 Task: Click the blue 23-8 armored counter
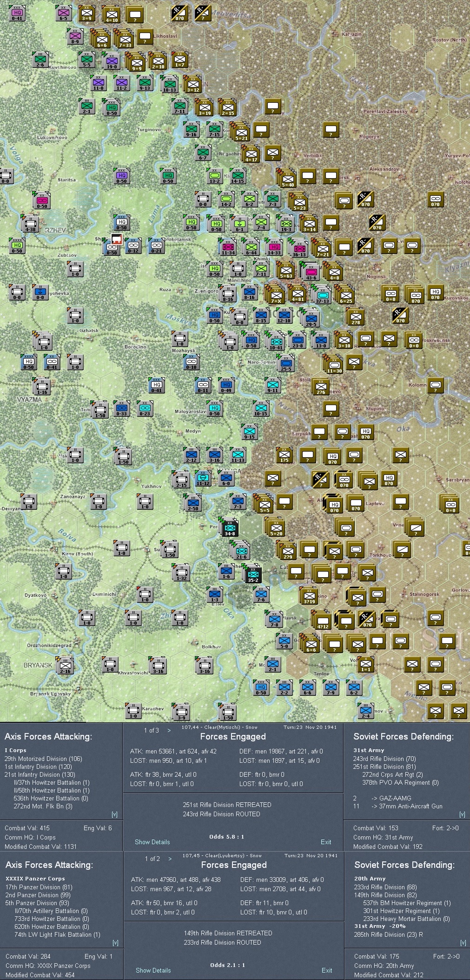[x=298, y=341]
